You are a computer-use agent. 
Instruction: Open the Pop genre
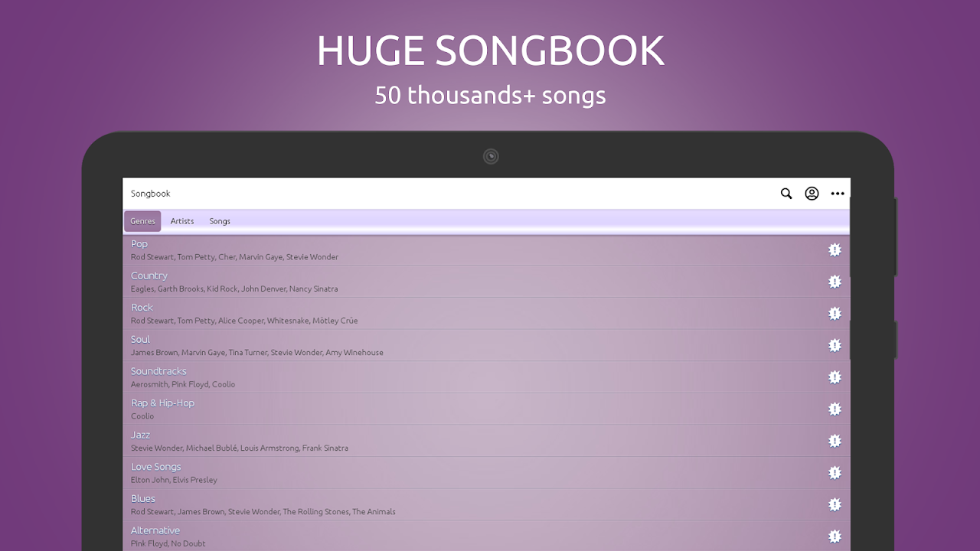(486, 250)
